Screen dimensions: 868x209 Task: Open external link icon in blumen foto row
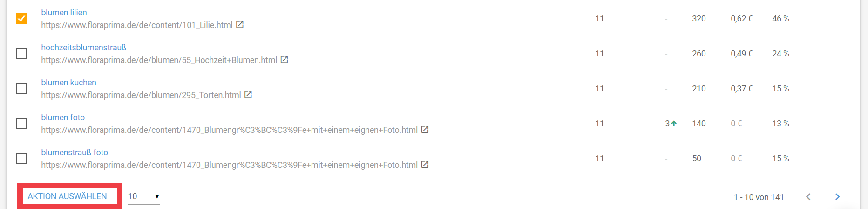coord(425,130)
